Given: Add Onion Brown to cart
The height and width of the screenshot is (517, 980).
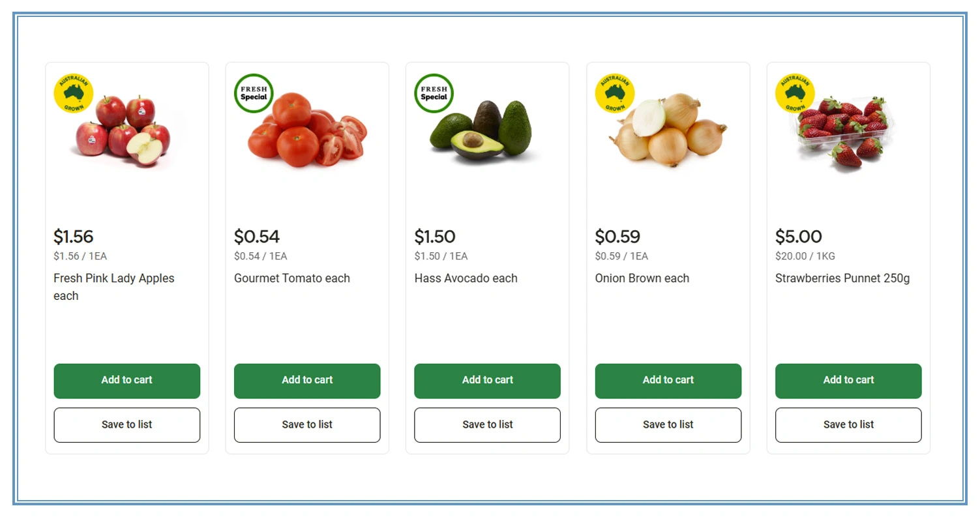Looking at the screenshot, I should 668,381.
